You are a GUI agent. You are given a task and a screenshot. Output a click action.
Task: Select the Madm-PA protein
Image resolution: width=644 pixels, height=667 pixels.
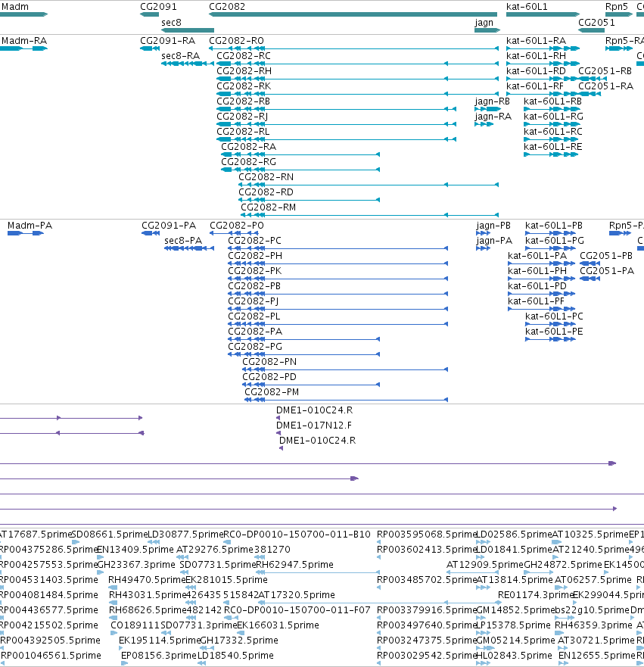[x=30, y=226]
